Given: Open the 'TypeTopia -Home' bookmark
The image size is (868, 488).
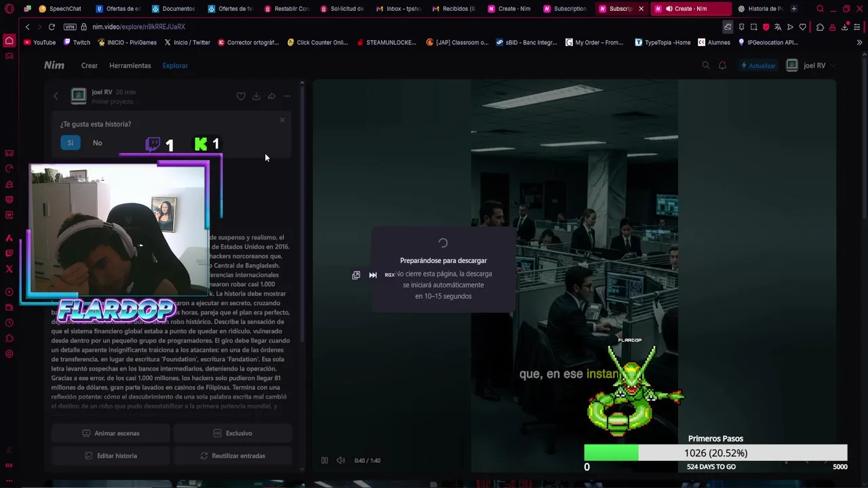Looking at the screenshot, I should click(663, 42).
